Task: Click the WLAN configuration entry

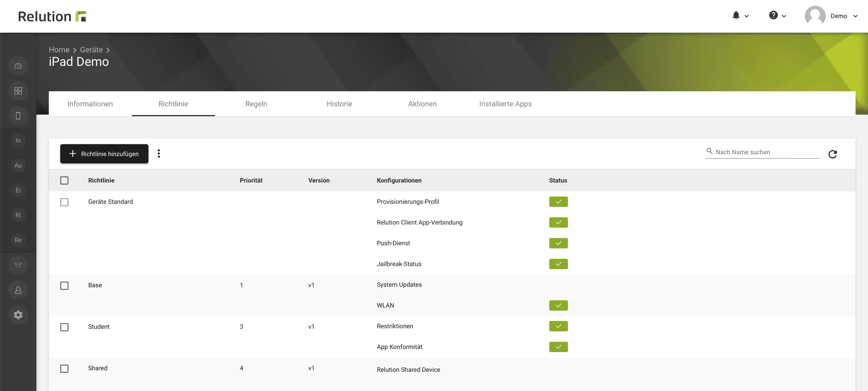Action: pos(385,305)
